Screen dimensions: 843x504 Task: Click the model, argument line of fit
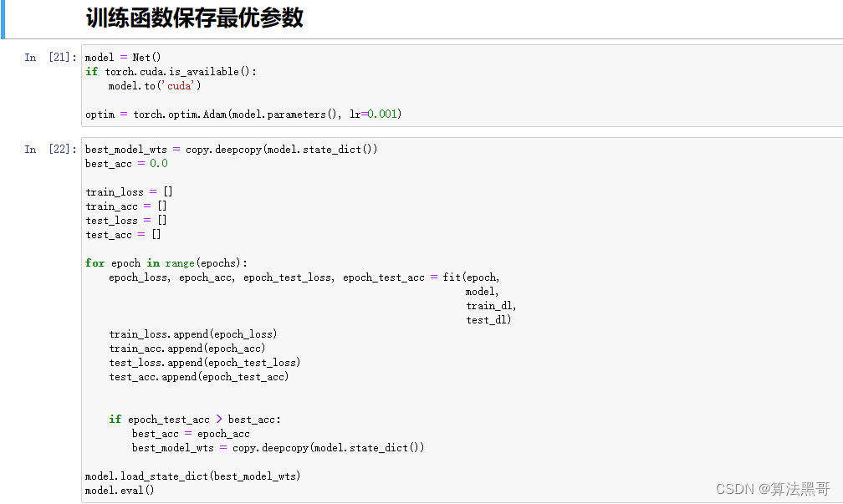(483, 292)
